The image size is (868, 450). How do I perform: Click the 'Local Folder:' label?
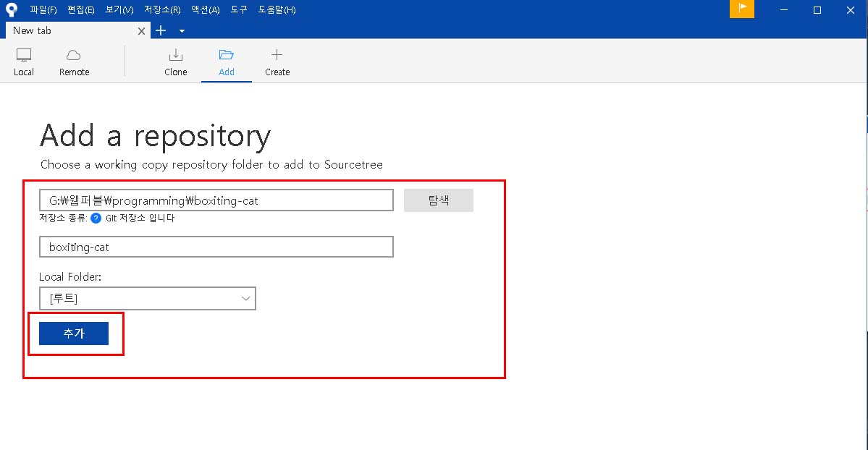point(70,277)
